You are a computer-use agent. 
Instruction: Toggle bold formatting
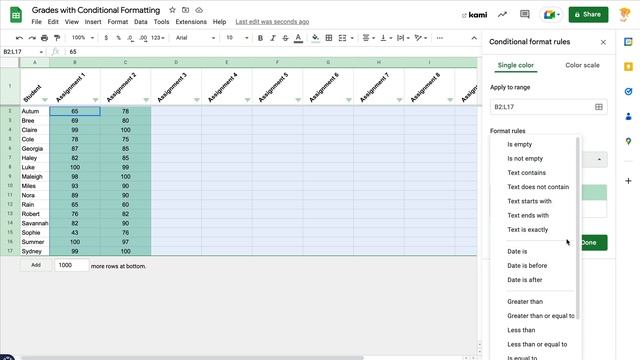pyautogui.click(x=260, y=38)
